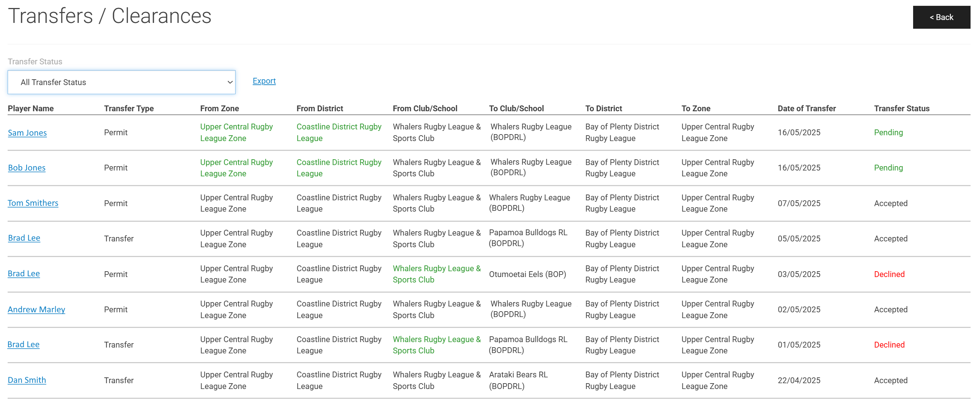Open Brad Lee permit dated 03/05/2025
The image size is (980, 401).
tap(24, 274)
